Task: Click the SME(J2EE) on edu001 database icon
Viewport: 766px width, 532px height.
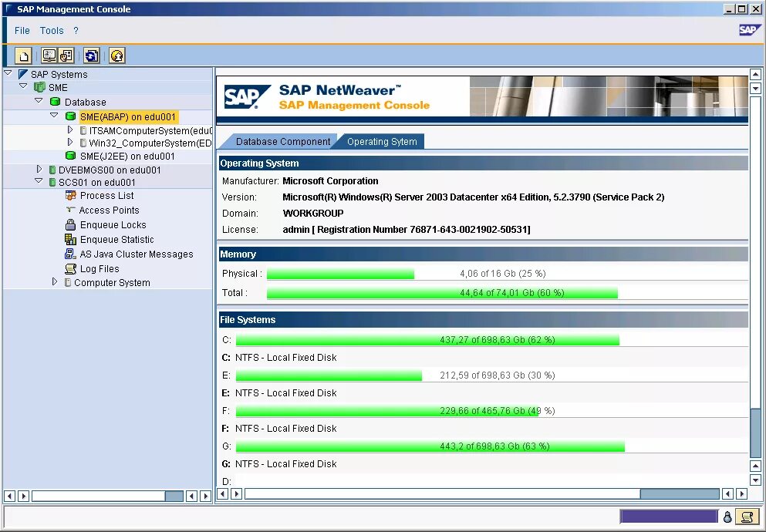Action: click(x=70, y=156)
